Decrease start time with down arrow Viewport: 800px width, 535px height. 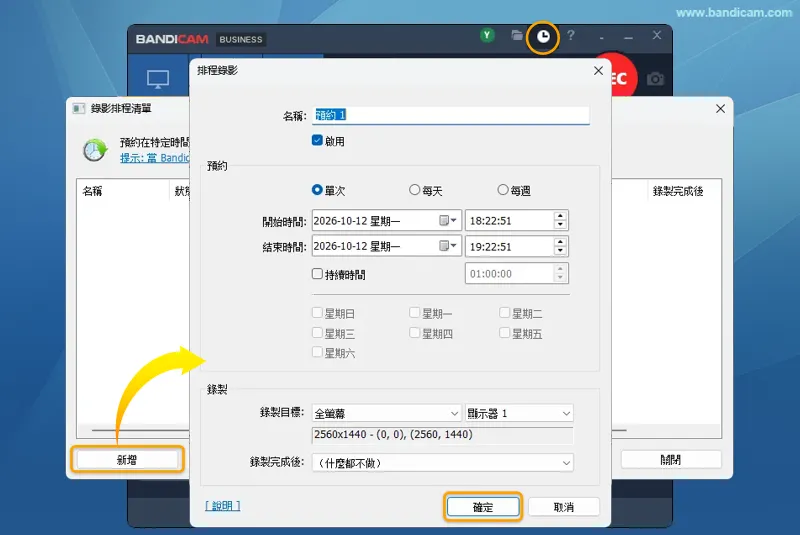pos(560,225)
